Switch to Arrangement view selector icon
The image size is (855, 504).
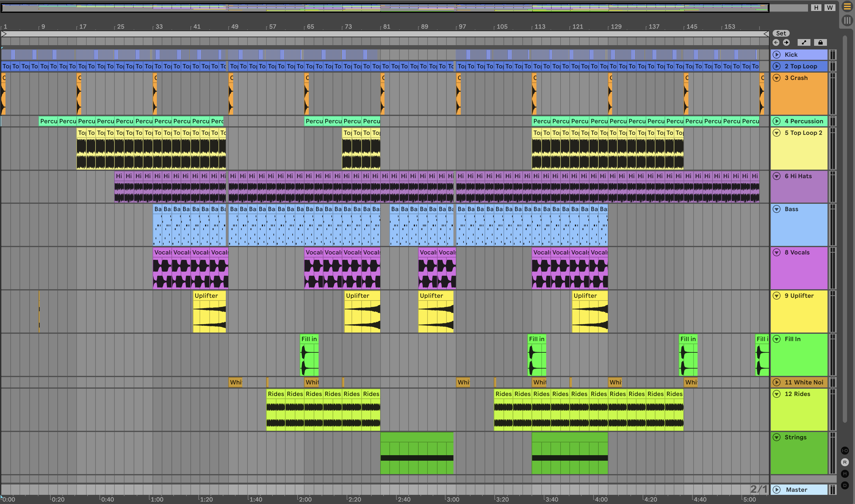point(847,7)
